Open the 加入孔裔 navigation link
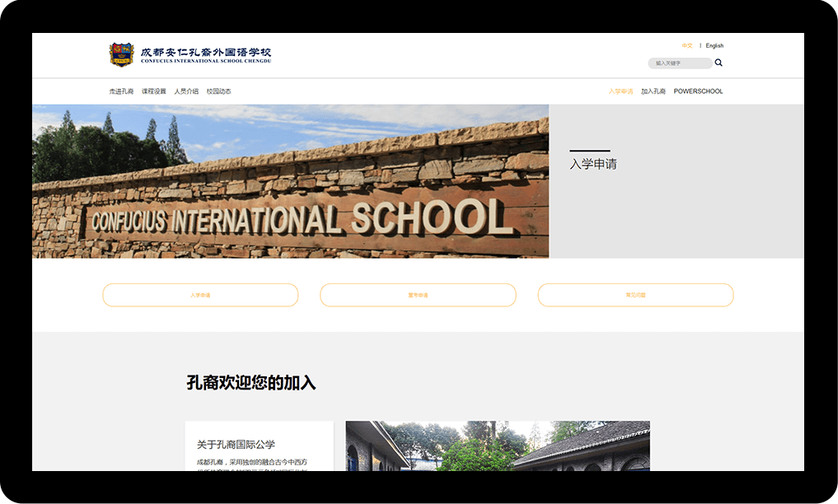This screenshot has width=838, height=504. [x=653, y=91]
